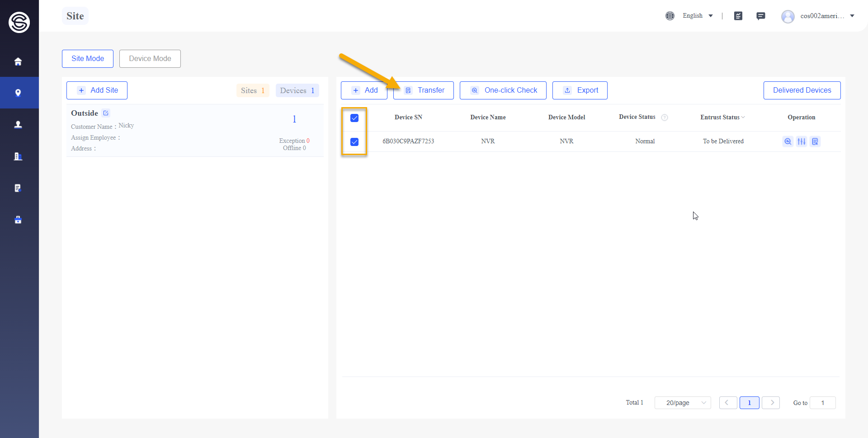Open the document with pencil icon in the sidebar

(x=18, y=188)
